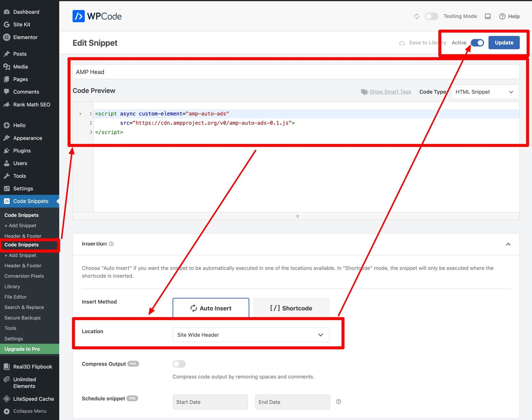The image size is (532, 420).
Task: Open the Elementor menu
Action: [25, 37]
